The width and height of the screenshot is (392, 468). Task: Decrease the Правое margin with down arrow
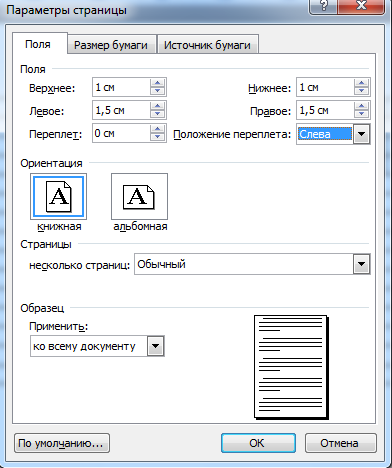click(361, 114)
